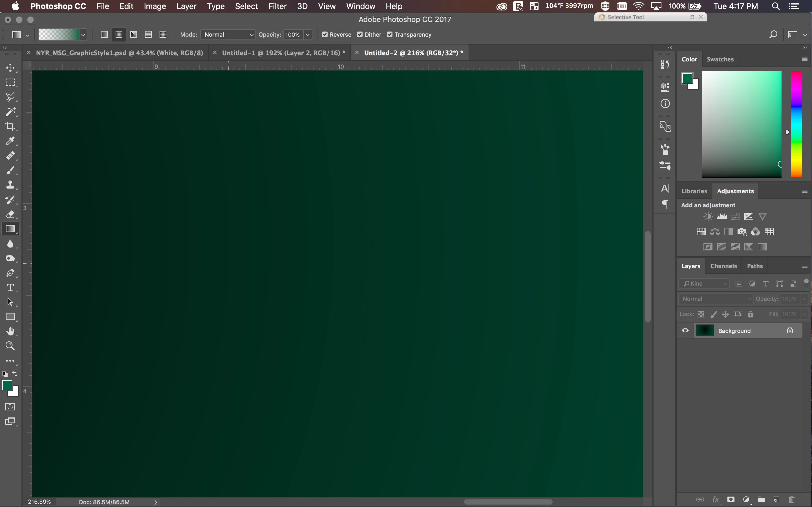Screen dimensions: 812x507
Task: Uncheck the Reverse checkbox
Action: 325,35
